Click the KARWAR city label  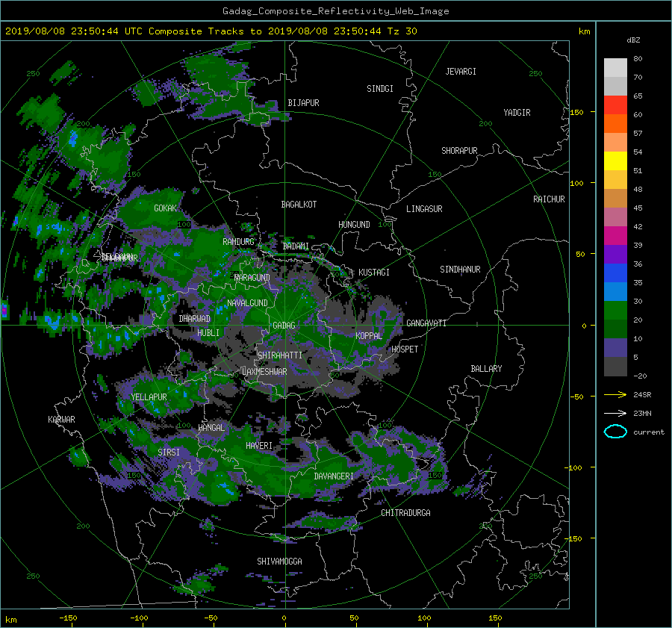(x=61, y=420)
